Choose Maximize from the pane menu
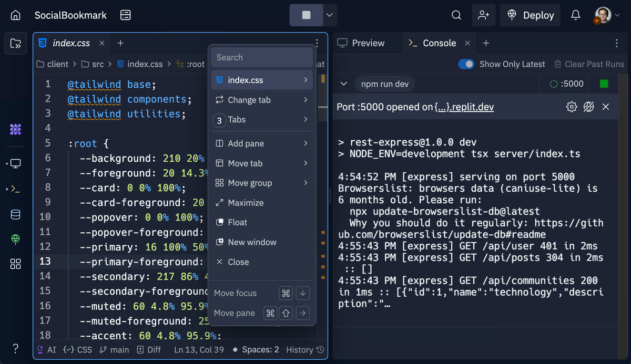This screenshot has height=364, width=631. [x=262, y=203]
